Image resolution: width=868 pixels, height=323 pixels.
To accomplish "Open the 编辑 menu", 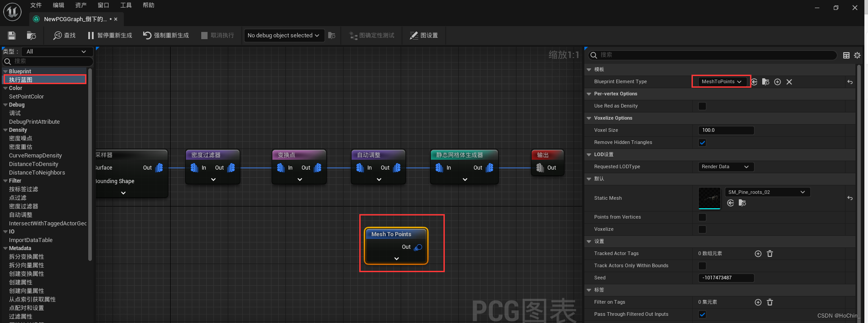I will click(x=59, y=5).
